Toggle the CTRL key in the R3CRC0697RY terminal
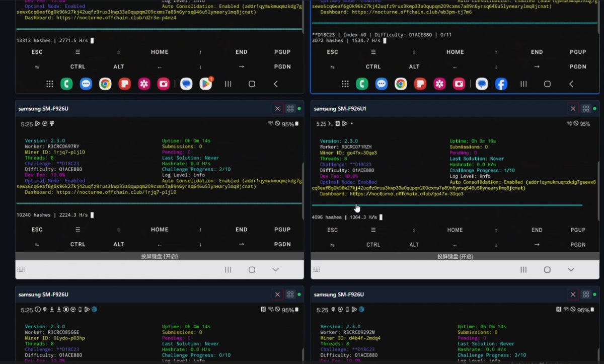The width and height of the screenshot is (604, 364). pyautogui.click(x=78, y=244)
